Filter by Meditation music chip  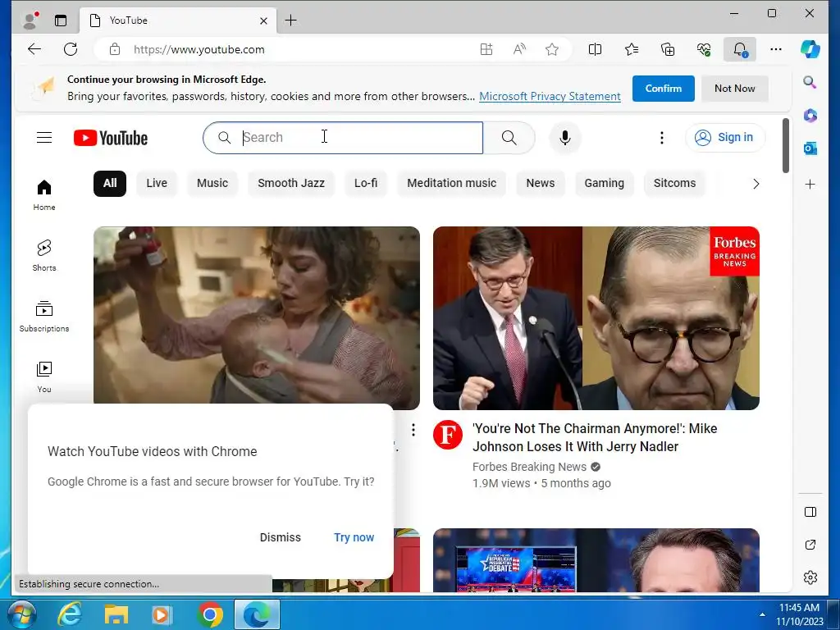pos(452,183)
